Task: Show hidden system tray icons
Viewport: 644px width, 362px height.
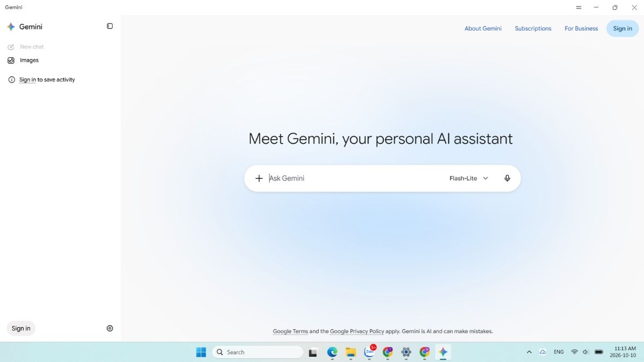Action: click(x=529, y=352)
